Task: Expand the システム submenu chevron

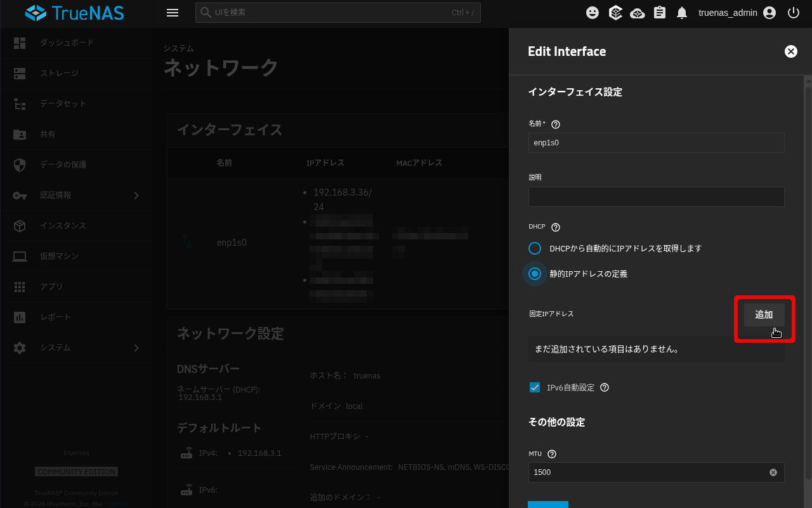Action: pos(136,347)
